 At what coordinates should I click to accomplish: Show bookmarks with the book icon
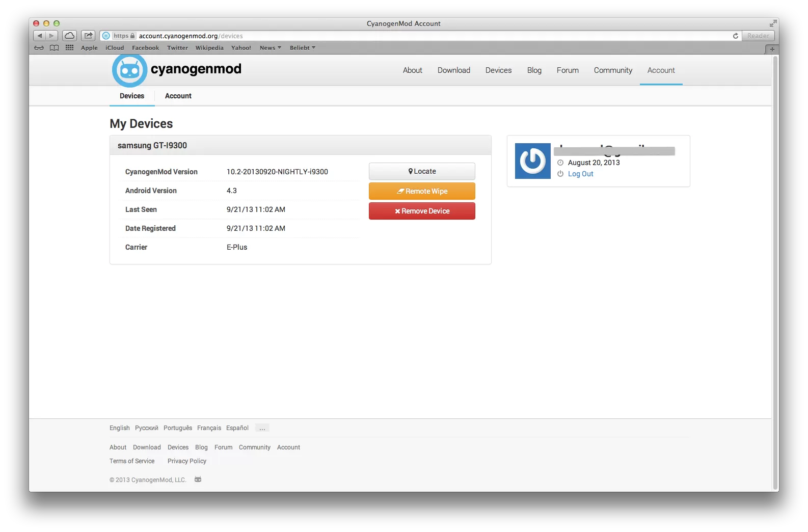tap(54, 48)
